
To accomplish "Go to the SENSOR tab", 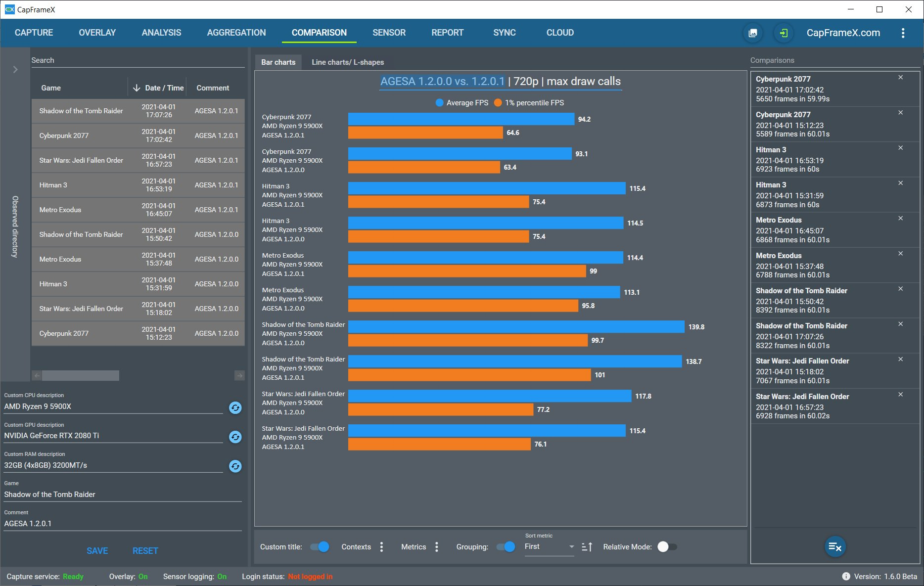I will [x=389, y=33].
